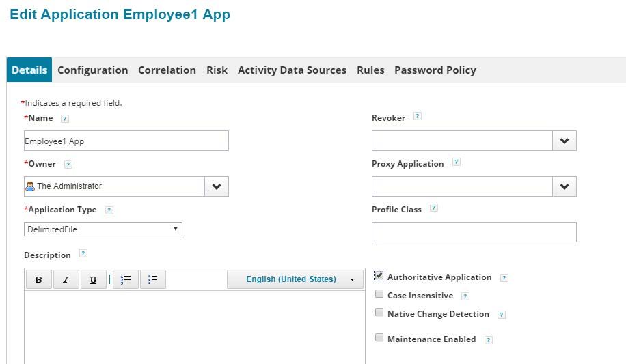Open the English (United States) language selector

[295, 279]
